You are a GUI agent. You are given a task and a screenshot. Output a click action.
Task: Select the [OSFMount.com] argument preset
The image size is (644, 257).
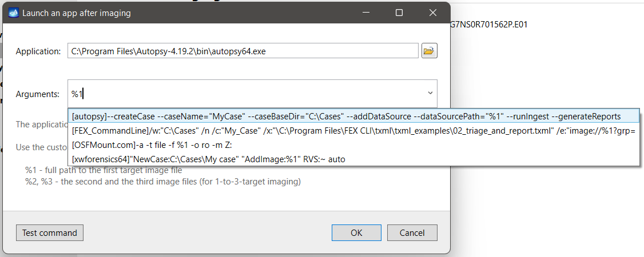click(353, 145)
